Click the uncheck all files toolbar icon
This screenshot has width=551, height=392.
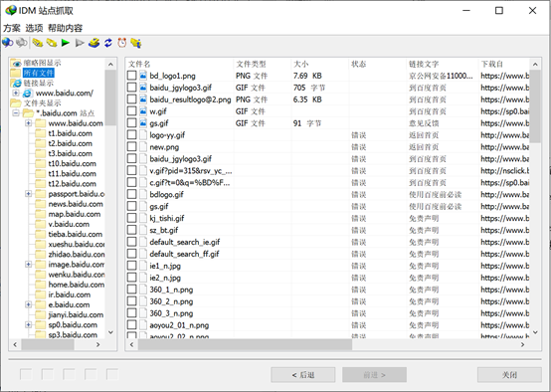pos(52,43)
